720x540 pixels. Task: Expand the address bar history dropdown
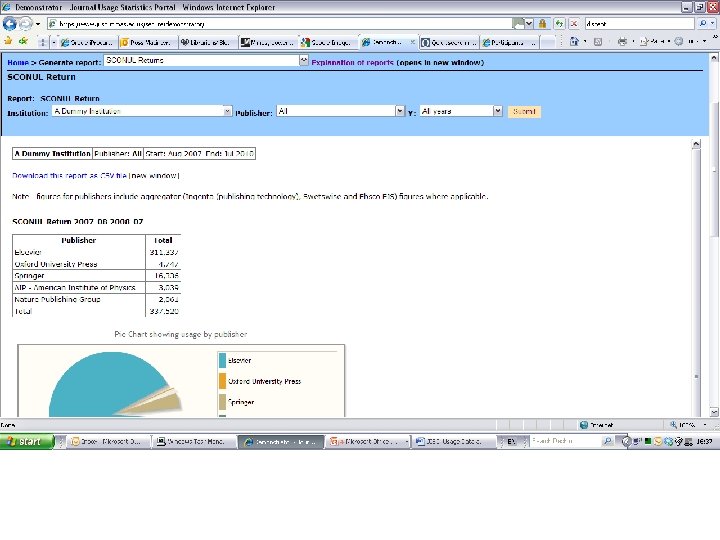[529, 24]
